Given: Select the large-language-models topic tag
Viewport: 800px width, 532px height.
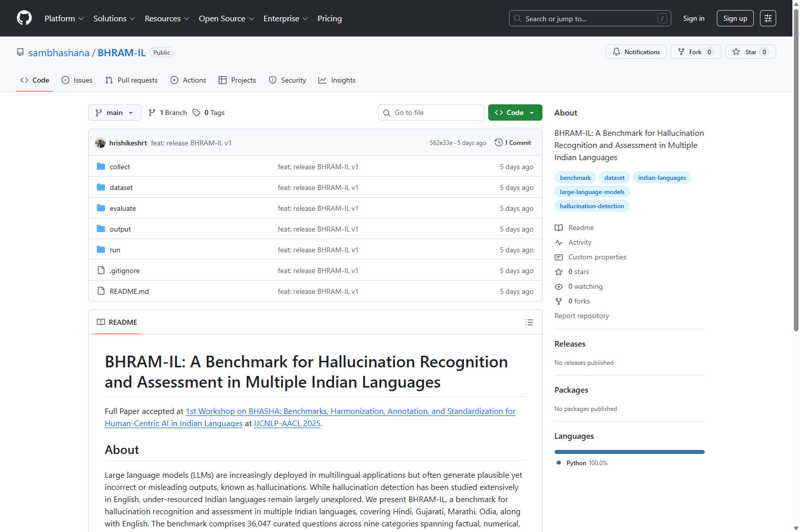Looking at the screenshot, I should pyautogui.click(x=592, y=192).
